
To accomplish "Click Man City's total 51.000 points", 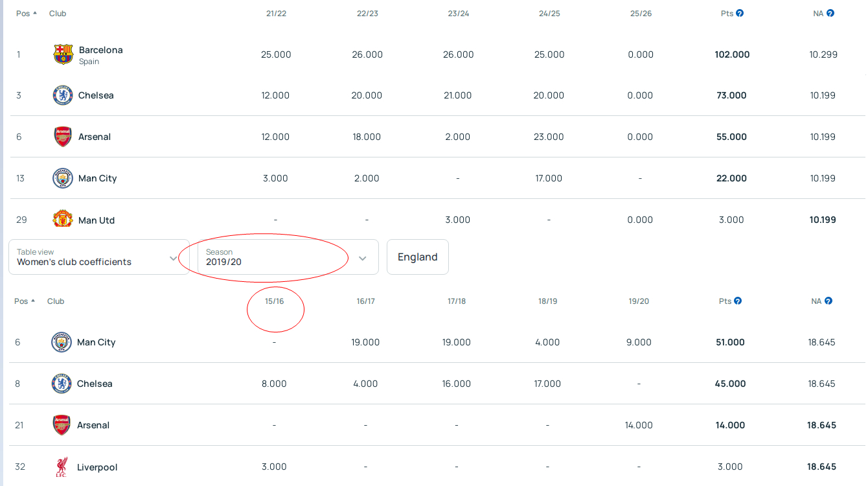I will pyautogui.click(x=730, y=342).
